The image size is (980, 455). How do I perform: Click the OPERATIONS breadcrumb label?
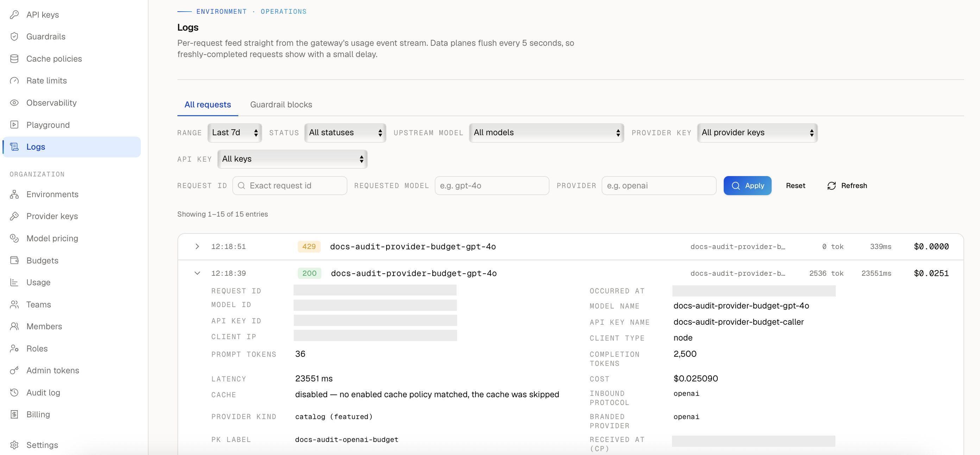pyautogui.click(x=283, y=11)
